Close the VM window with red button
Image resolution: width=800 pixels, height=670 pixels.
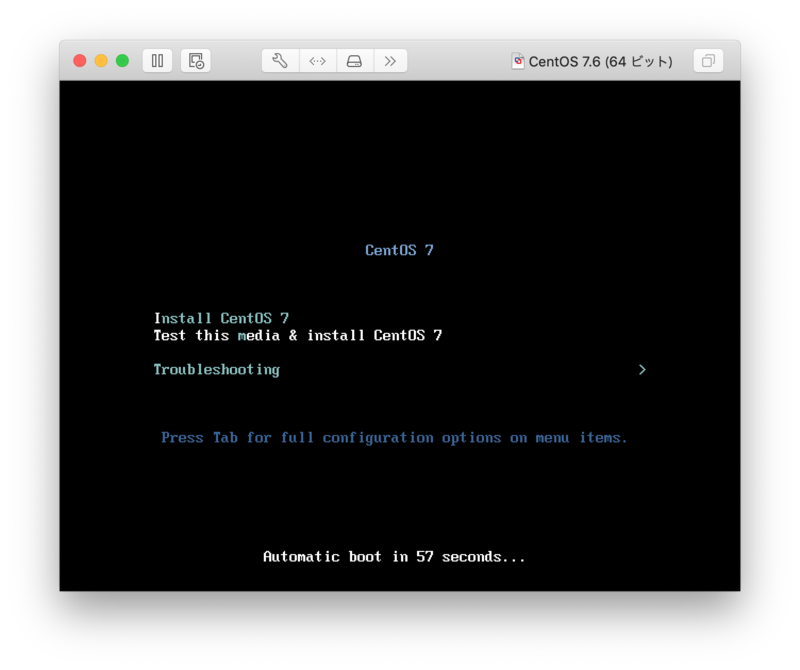(80, 61)
